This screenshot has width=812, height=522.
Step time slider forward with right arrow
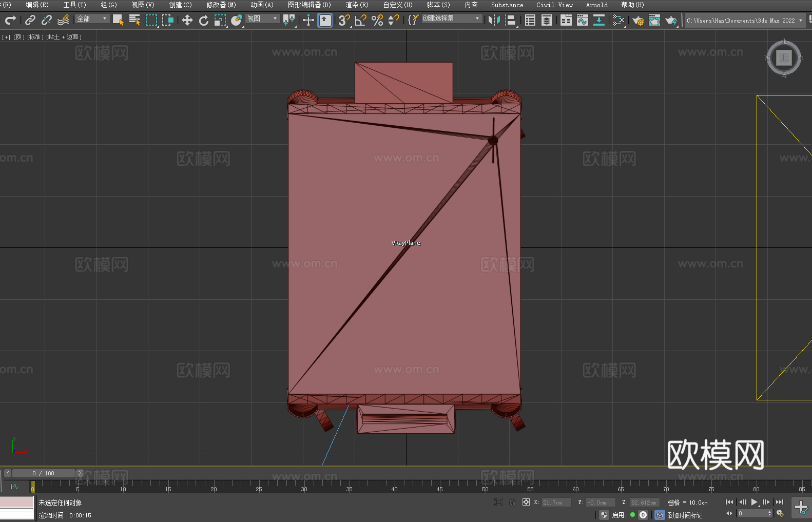pos(80,473)
